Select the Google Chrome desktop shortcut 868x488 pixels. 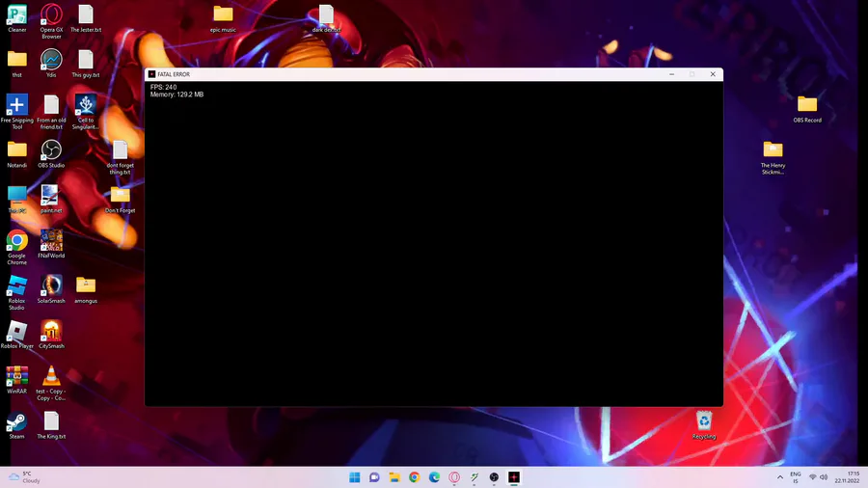[17, 247]
